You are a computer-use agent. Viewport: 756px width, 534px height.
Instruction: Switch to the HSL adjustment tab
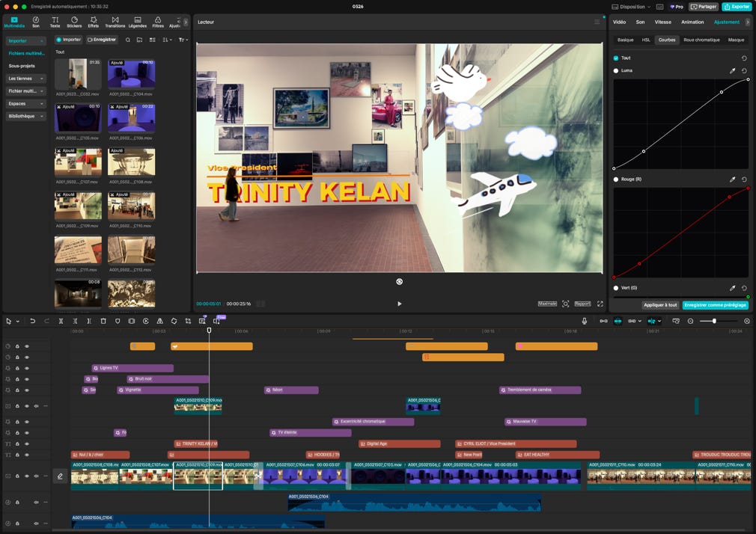click(x=646, y=40)
